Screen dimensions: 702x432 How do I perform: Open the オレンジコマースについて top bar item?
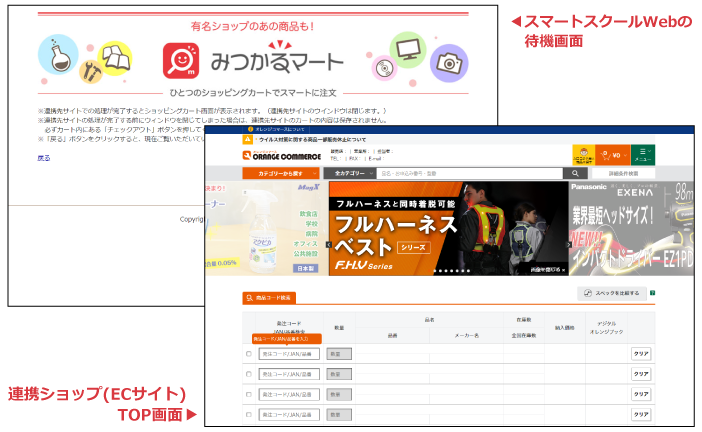(280, 129)
